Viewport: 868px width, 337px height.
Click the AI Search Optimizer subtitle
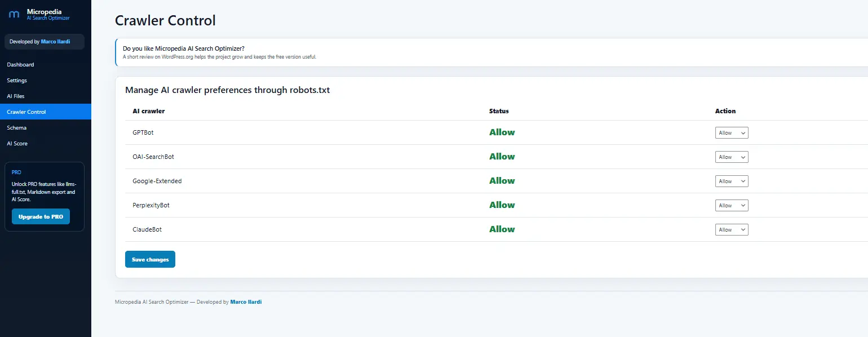pyautogui.click(x=48, y=18)
